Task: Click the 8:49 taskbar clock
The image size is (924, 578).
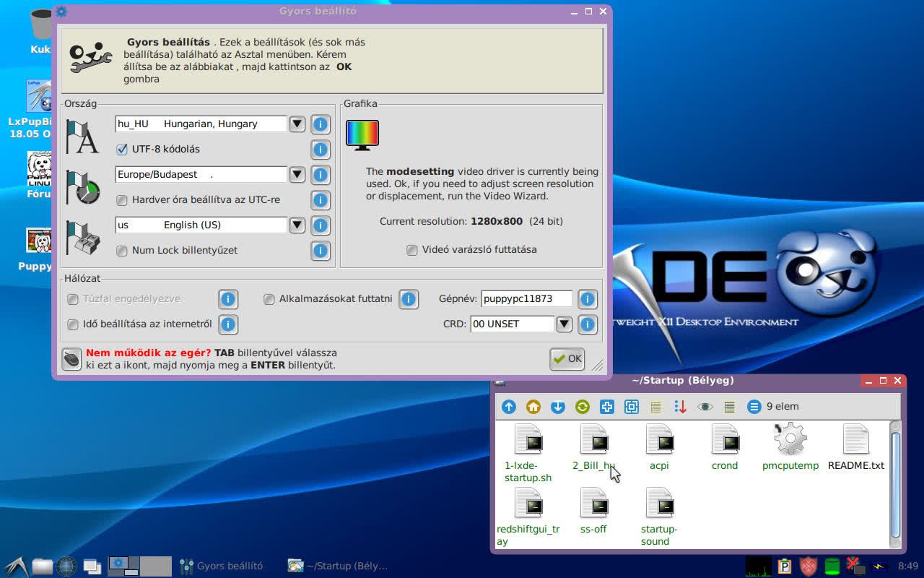Action: [x=907, y=566]
